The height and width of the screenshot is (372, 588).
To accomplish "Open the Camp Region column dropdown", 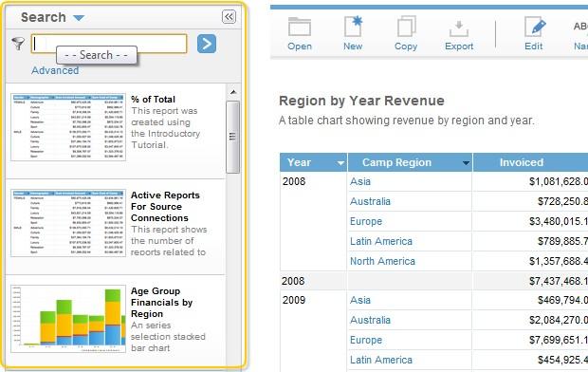I will (x=466, y=163).
